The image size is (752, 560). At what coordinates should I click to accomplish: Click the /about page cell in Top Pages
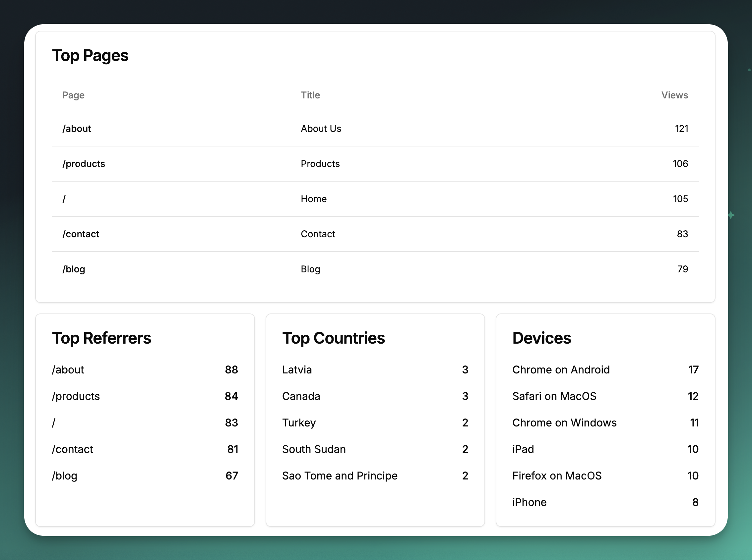coord(77,129)
